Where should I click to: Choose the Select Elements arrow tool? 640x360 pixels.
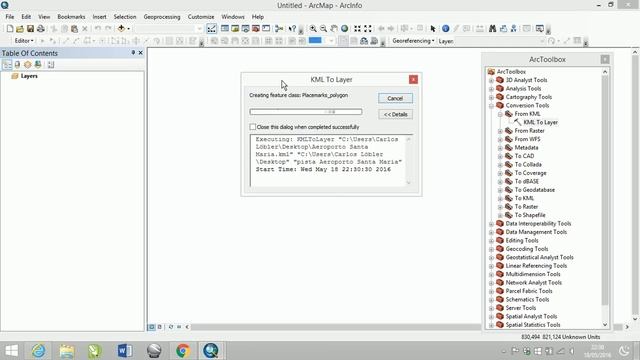coord(433,29)
